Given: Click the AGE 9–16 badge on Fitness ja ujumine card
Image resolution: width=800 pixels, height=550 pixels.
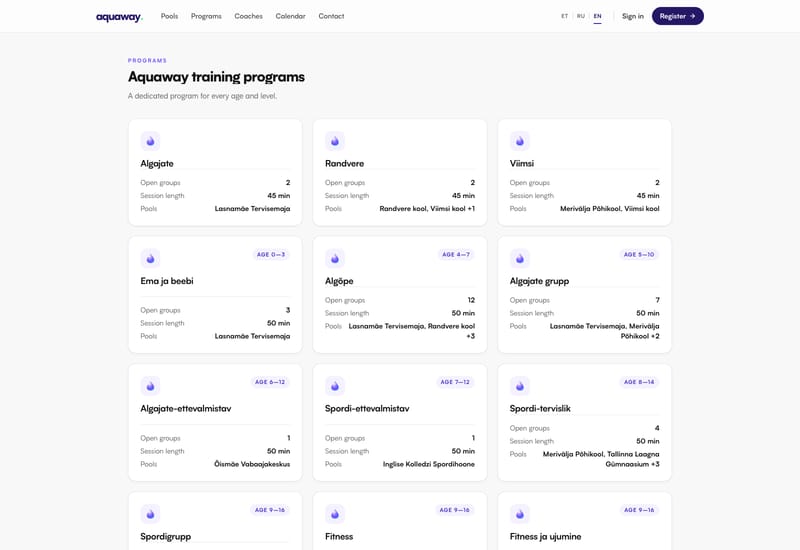Looking at the screenshot, I should (639, 510).
